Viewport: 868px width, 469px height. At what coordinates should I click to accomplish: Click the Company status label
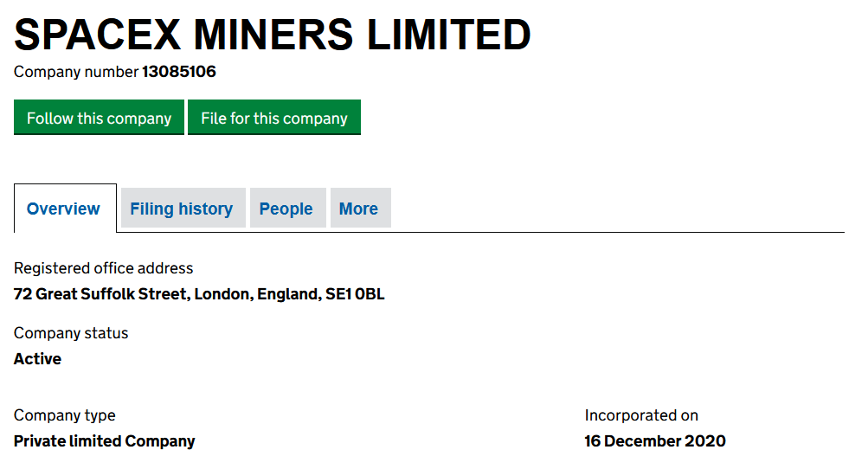click(71, 333)
